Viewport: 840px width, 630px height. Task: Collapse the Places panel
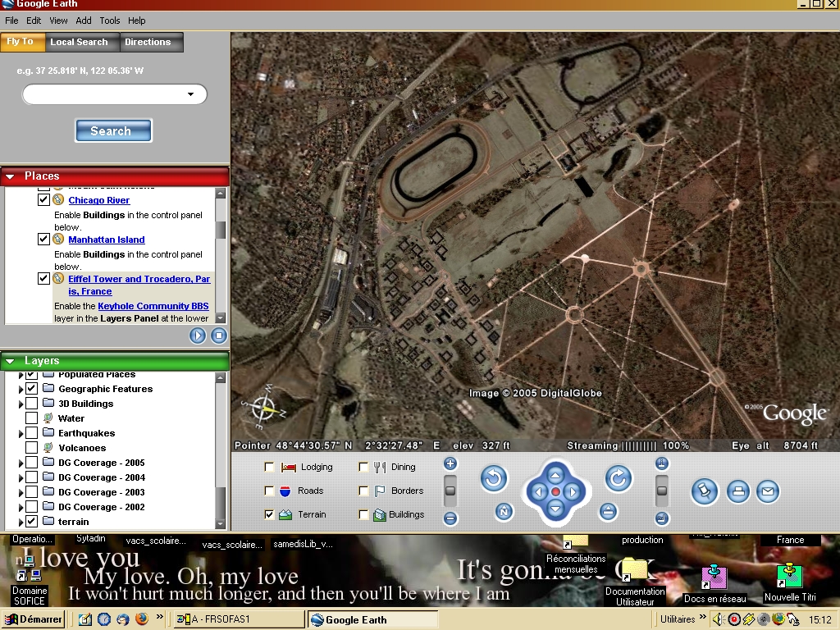[x=10, y=176]
